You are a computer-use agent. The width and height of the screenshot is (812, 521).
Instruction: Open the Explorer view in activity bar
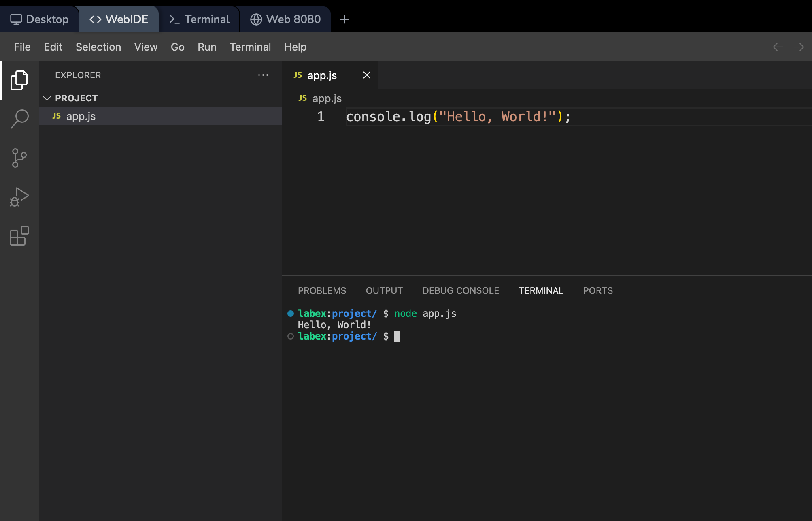point(19,80)
